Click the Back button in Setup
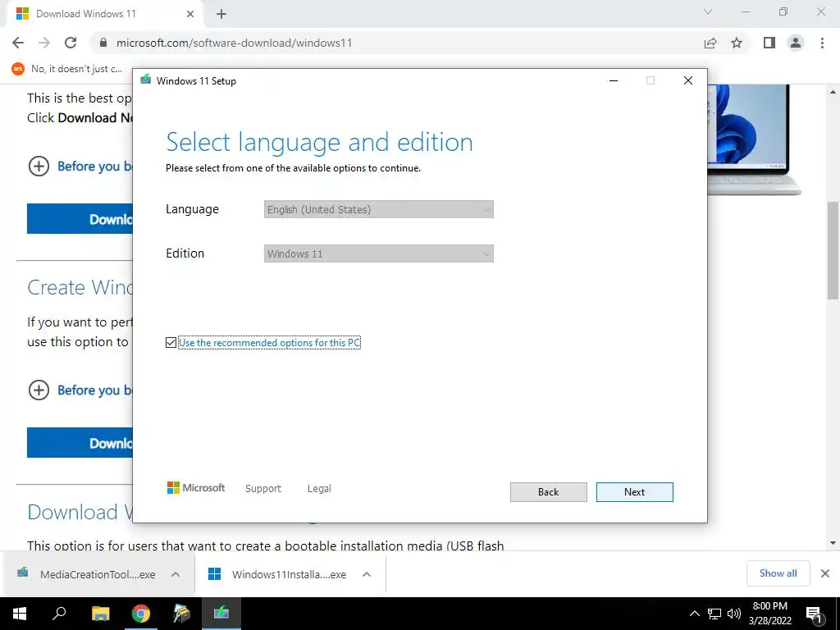The height and width of the screenshot is (630, 840). [x=548, y=492]
